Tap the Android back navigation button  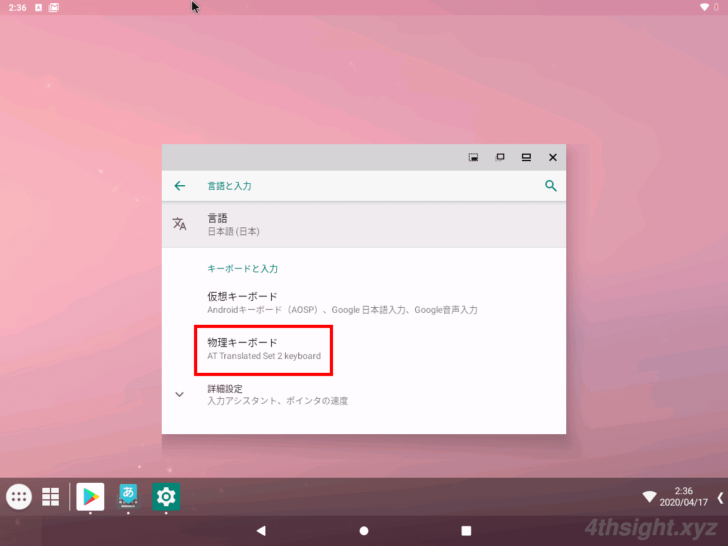pos(261,531)
